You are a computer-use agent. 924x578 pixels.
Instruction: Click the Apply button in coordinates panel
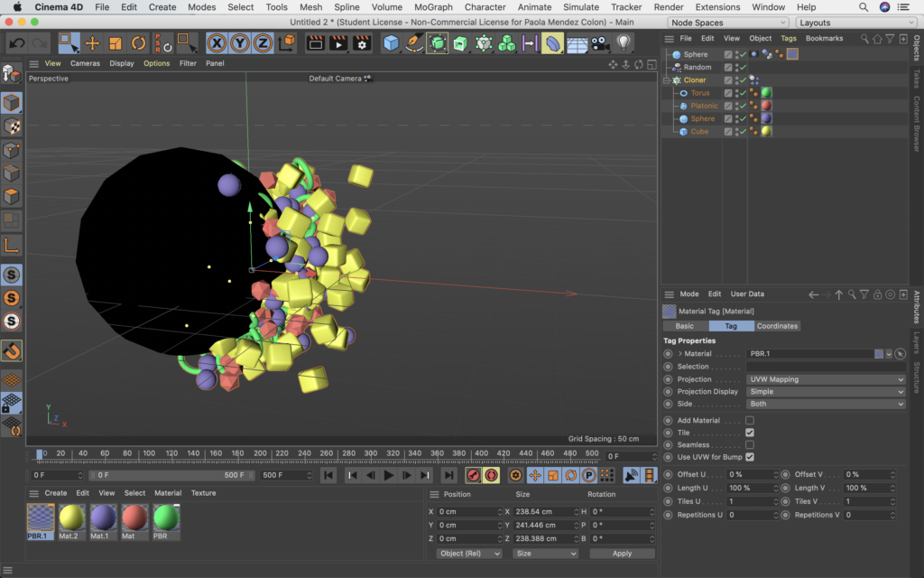pyautogui.click(x=622, y=554)
